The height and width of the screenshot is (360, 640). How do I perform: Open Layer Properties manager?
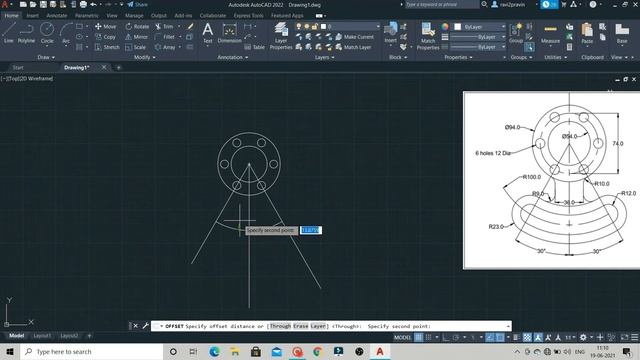click(281, 36)
